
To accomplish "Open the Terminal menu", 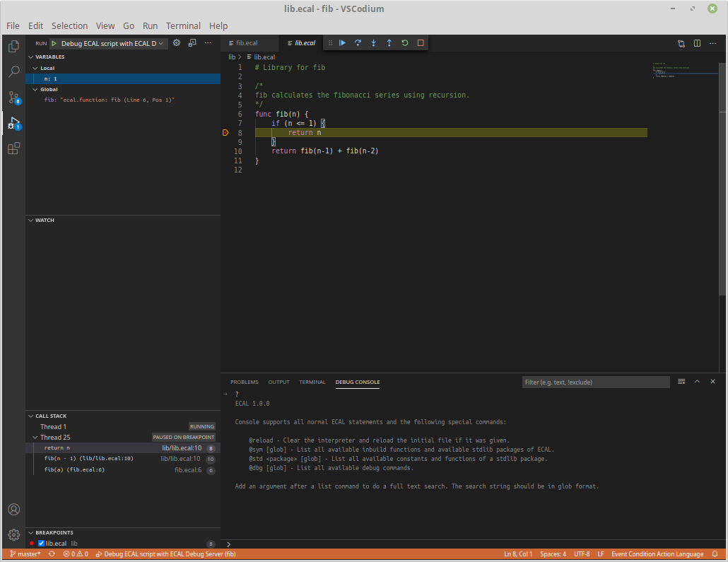I will pos(183,25).
